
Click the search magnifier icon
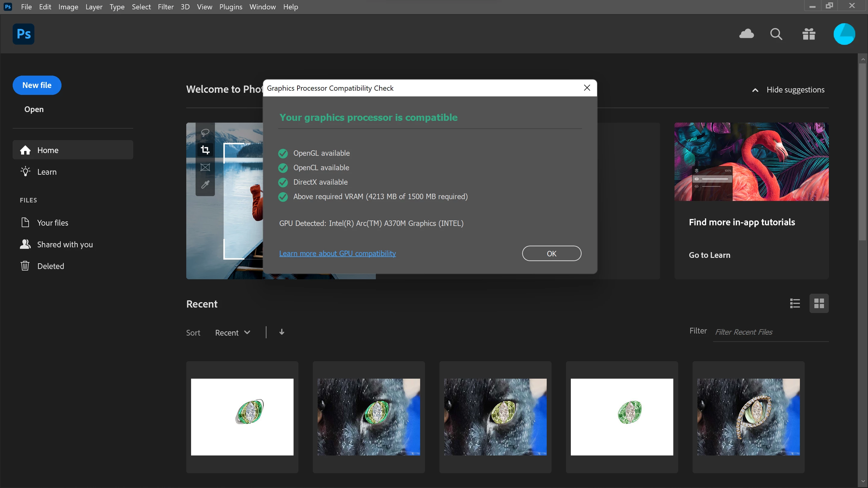point(776,34)
